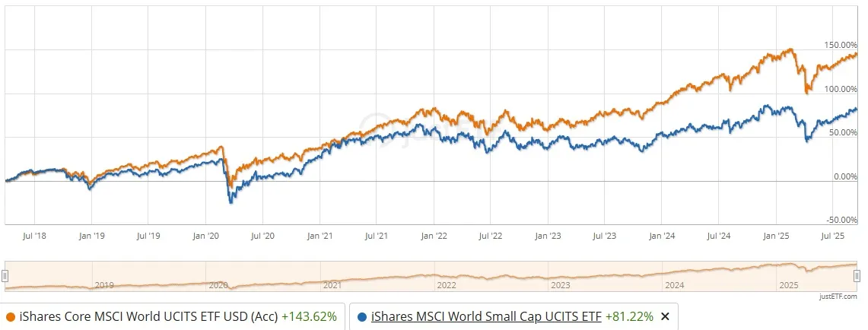Click the +81.22% performance value
Viewport: 868px width, 330px height.
(629, 317)
